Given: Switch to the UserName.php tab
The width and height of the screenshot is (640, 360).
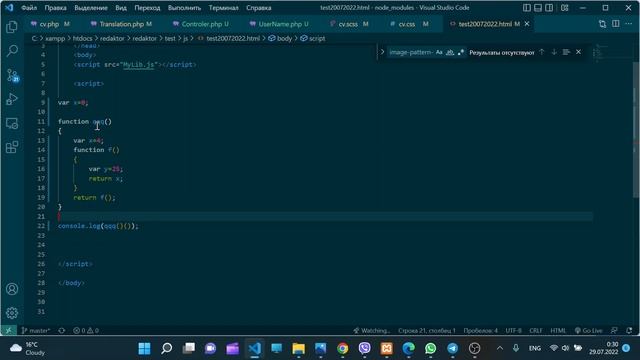Looking at the screenshot, I should pos(280,24).
